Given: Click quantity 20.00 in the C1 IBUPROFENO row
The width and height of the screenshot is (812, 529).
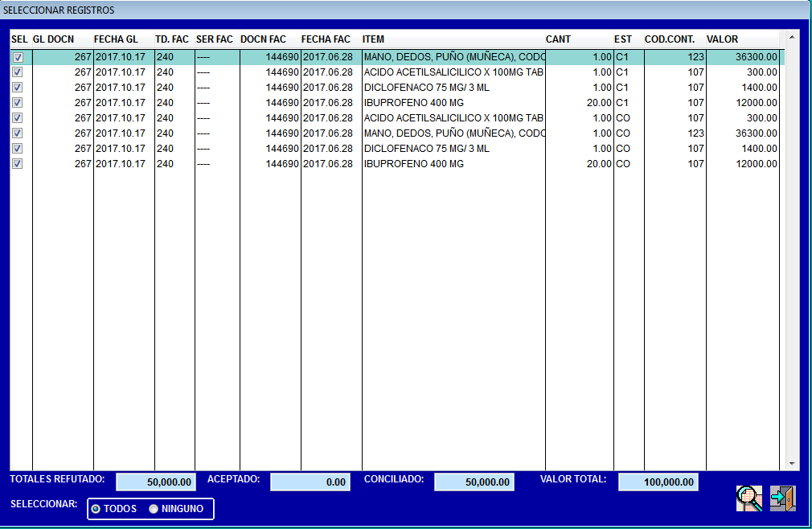Looking at the screenshot, I should 599,103.
